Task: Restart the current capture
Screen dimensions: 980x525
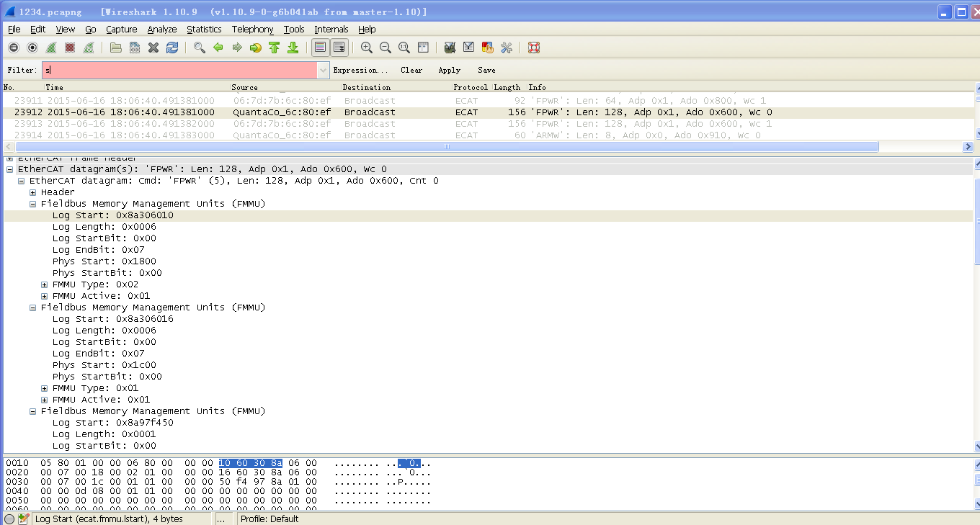Action: tap(89, 48)
